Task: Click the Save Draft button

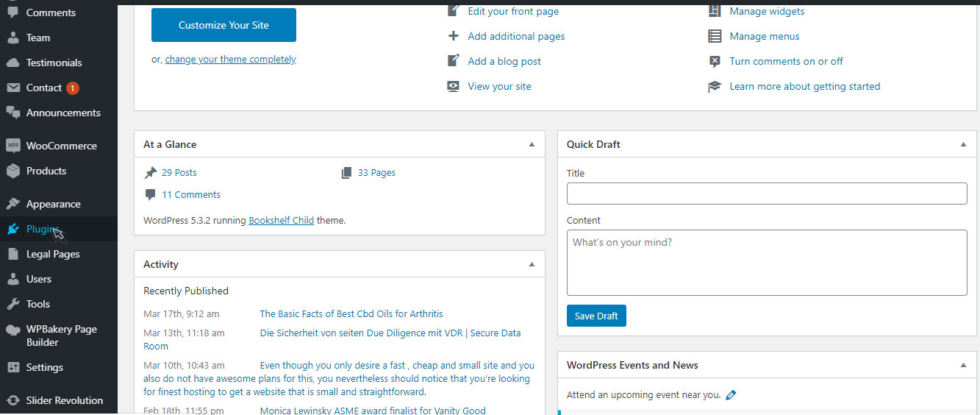Action: (x=596, y=316)
